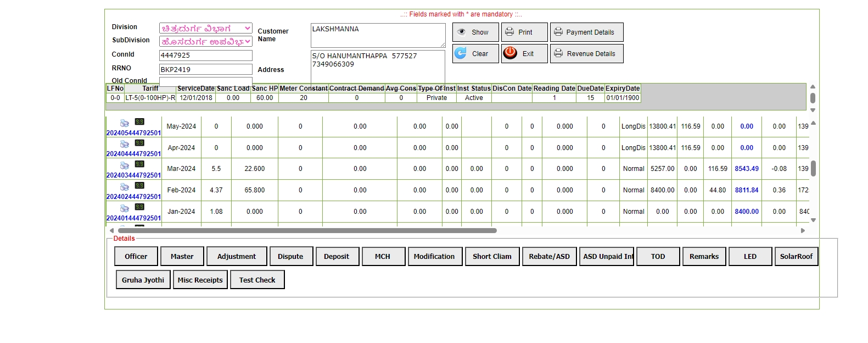Click the 8811.84 amount link
Viewport: 868px width, 343px height.
click(x=747, y=190)
